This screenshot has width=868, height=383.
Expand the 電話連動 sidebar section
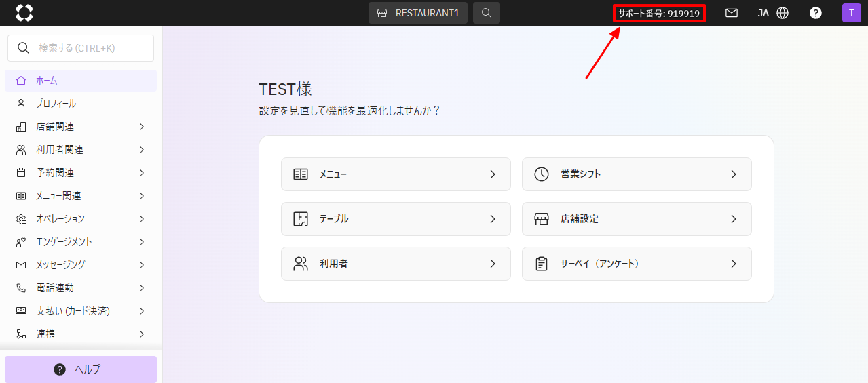point(81,288)
